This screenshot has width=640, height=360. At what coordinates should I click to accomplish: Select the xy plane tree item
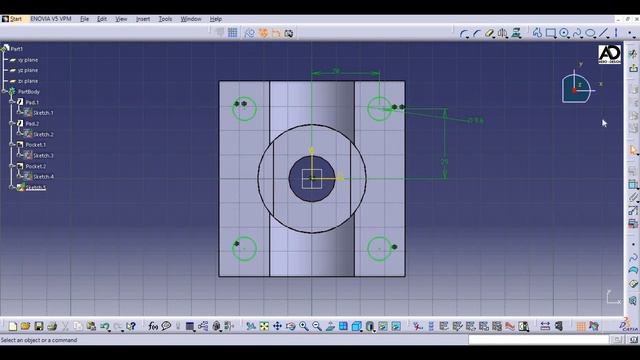click(28, 60)
